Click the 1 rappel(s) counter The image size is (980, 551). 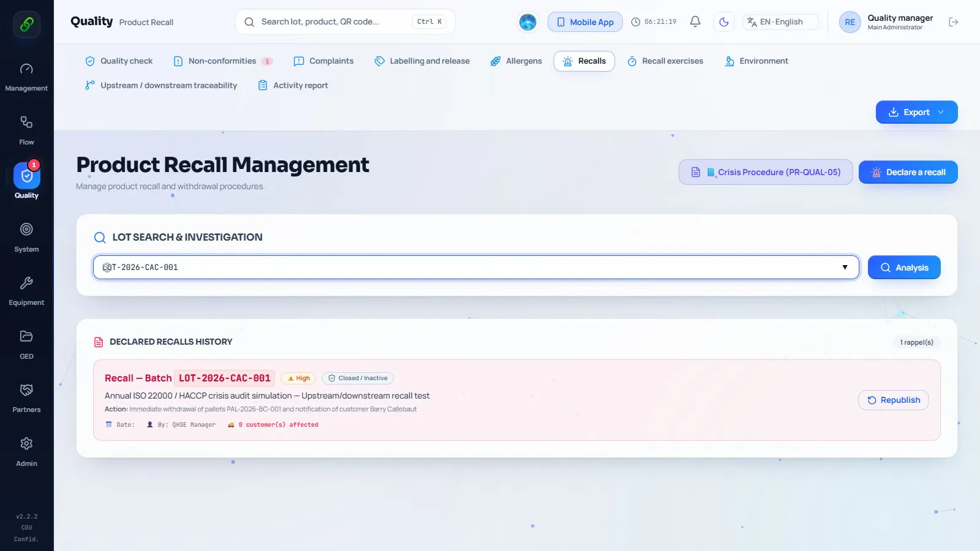916,342
